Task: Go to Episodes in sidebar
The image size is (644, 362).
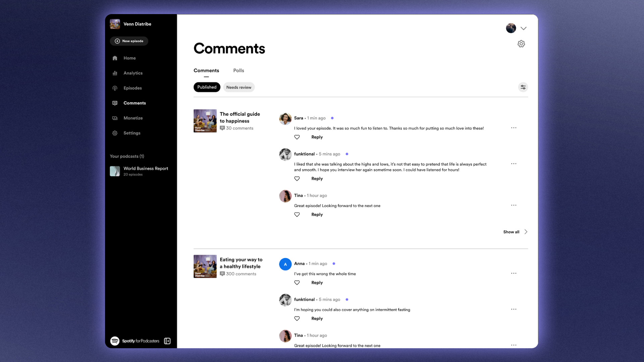Action: [x=132, y=88]
